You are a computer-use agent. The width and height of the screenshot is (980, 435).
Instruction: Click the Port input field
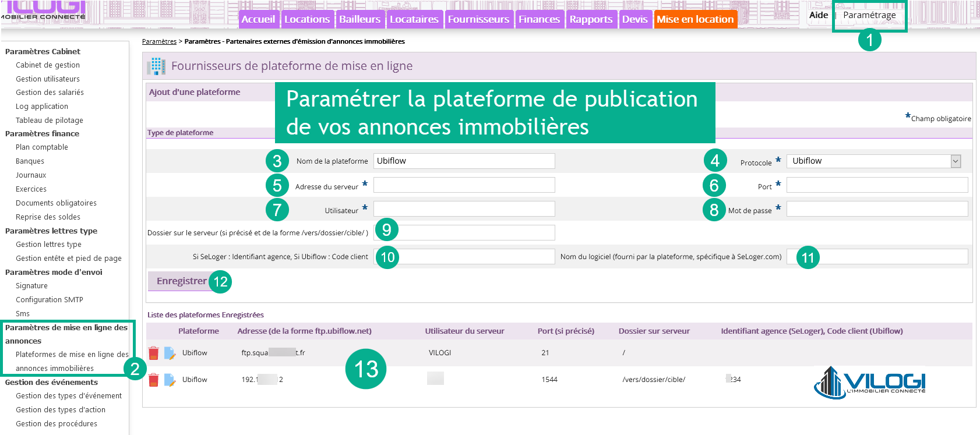click(877, 185)
